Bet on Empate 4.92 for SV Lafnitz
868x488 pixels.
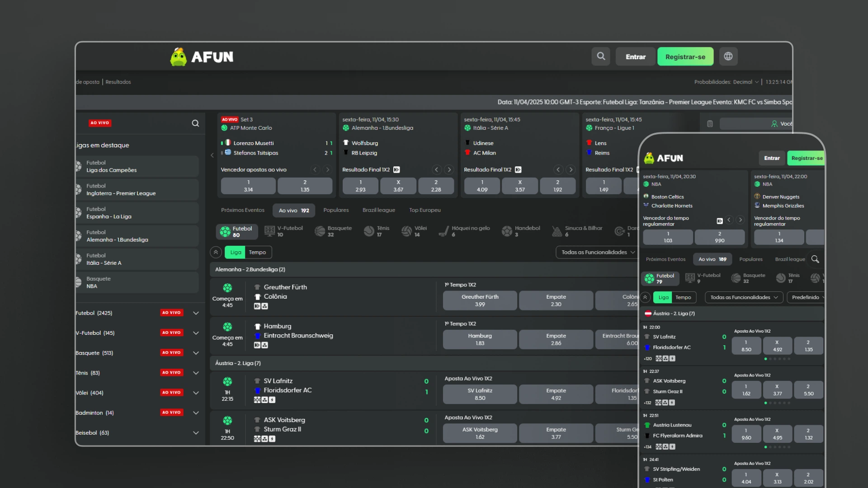[x=556, y=394]
